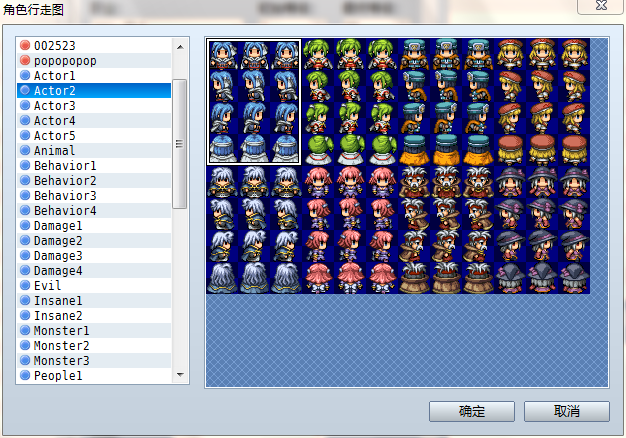This screenshot has width=626, height=438.
Task: Select the green-haired girl character block
Action: [x=350, y=102]
